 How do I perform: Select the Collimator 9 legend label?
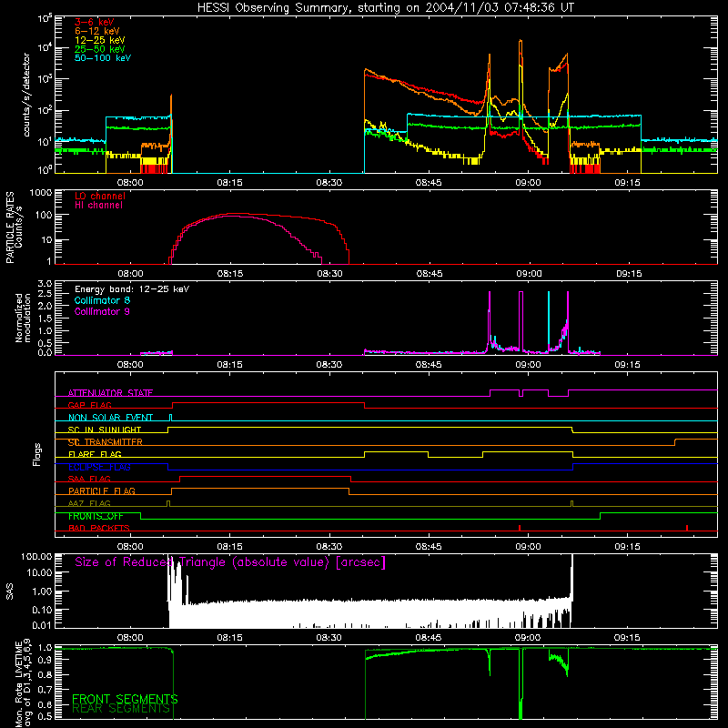pos(102,311)
